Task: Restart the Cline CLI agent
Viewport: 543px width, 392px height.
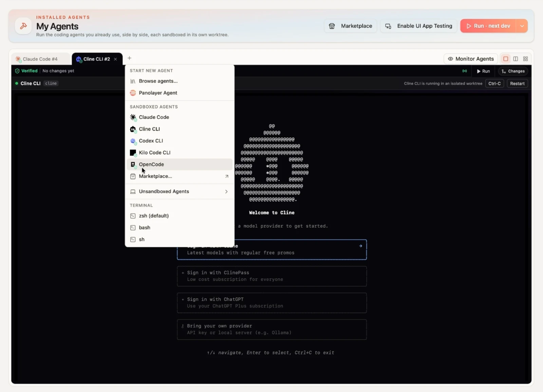Action: click(x=517, y=83)
